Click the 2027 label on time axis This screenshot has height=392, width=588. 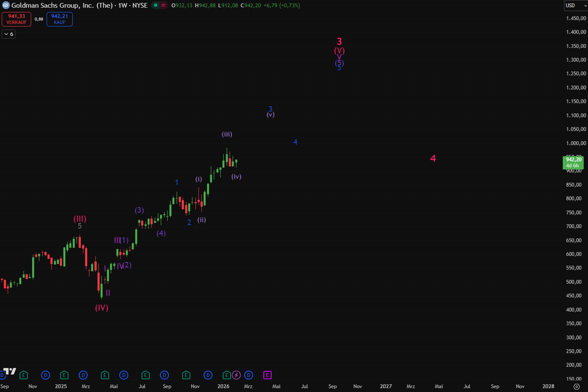coord(386,386)
